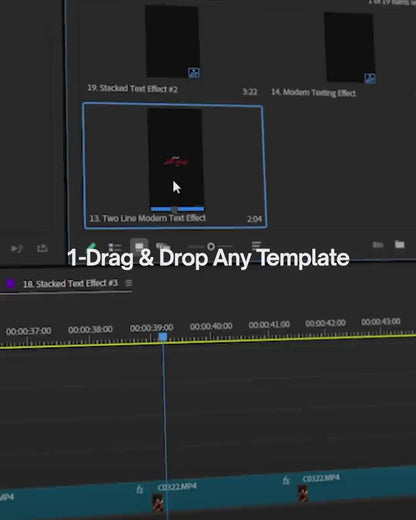Click the name 19. Stacked Text Effect #2
Viewport: 416px width, 520px height.
tap(132, 89)
